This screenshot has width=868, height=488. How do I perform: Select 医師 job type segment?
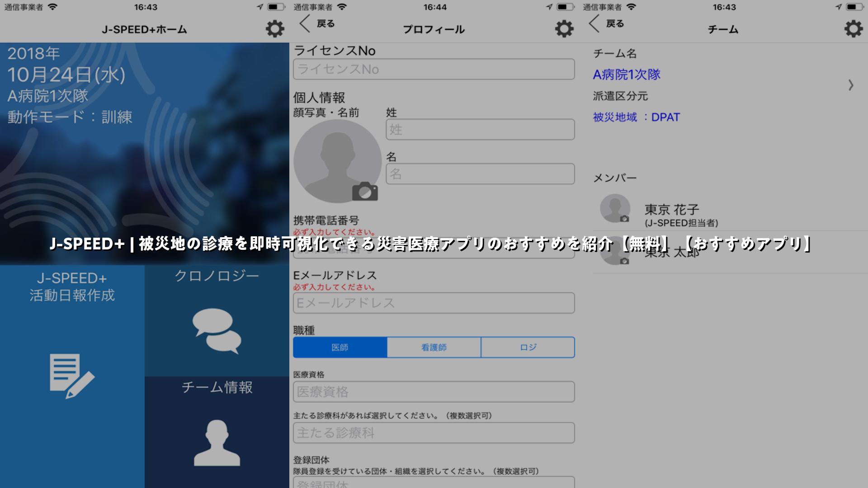point(340,347)
